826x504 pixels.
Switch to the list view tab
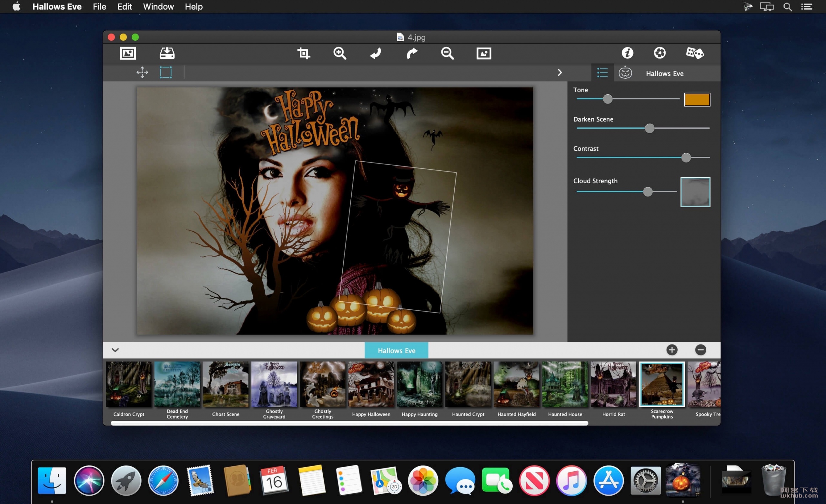pyautogui.click(x=602, y=73)
